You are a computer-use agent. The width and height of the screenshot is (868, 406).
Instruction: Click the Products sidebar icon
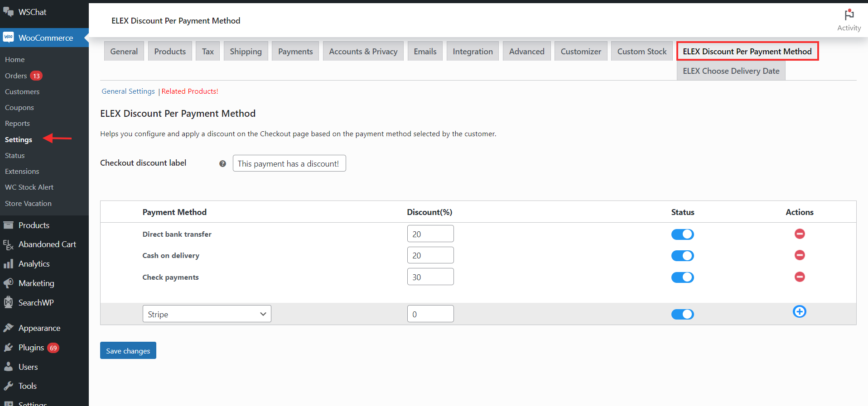pyautogui.click(x=9, y=225)
